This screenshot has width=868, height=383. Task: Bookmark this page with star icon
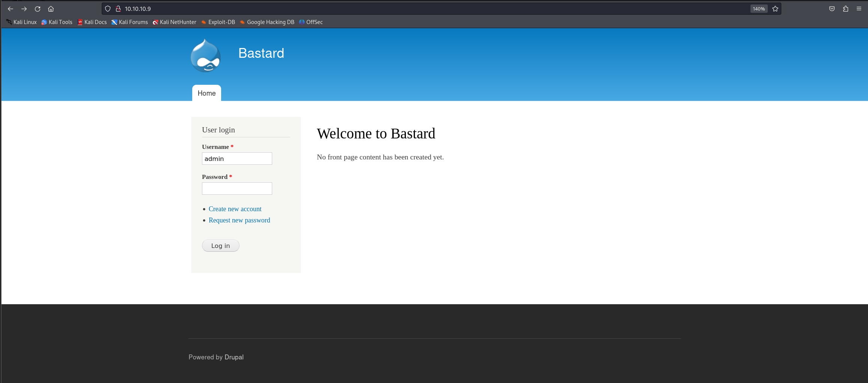775,9
